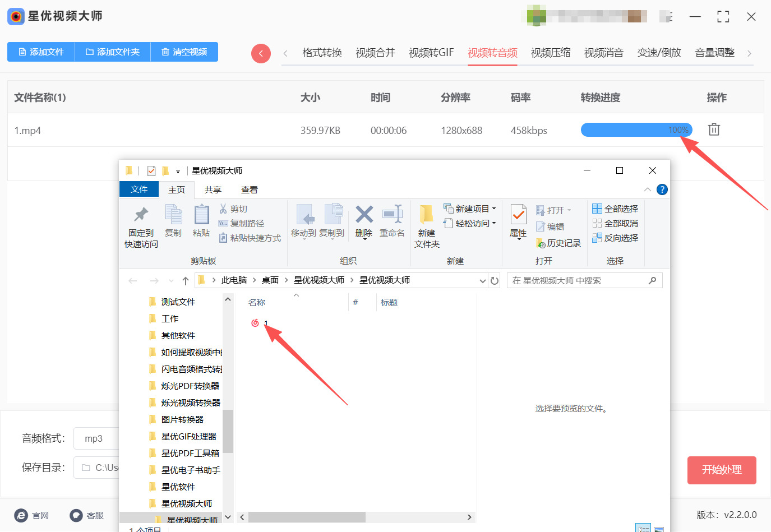This screenshot has height=532, width=771.
Task: Open the official website via 官网 icon
Action: tap(21, 515)
